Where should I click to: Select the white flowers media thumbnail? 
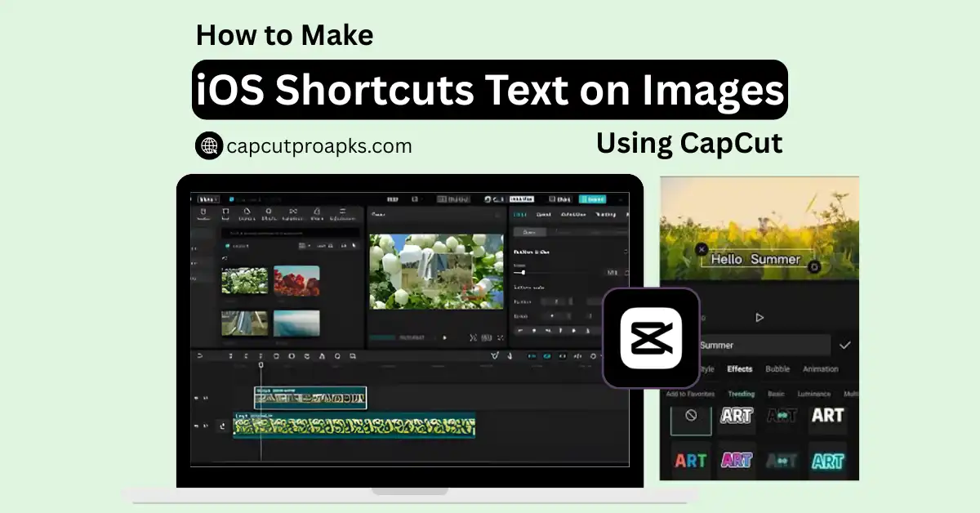(244, 280)
